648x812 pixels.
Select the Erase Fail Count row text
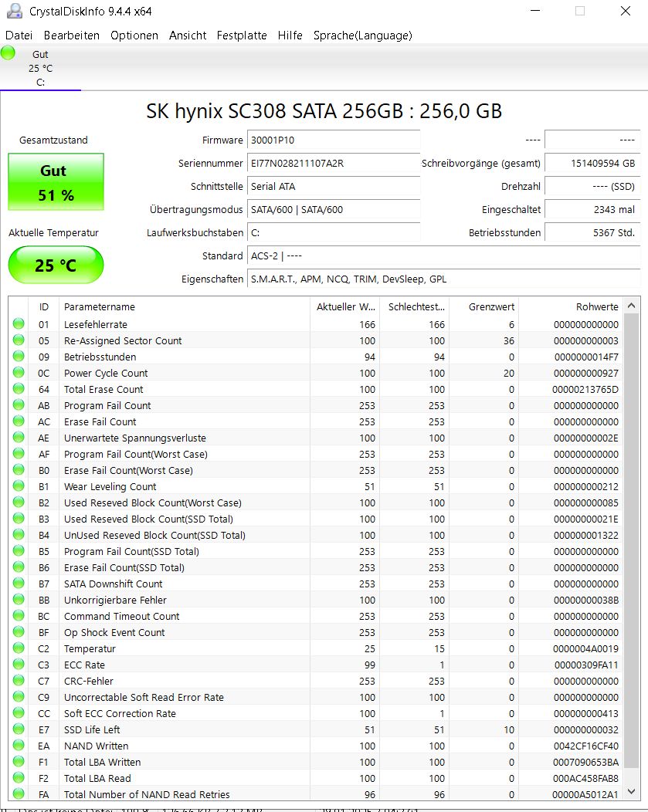click(100, 421)
